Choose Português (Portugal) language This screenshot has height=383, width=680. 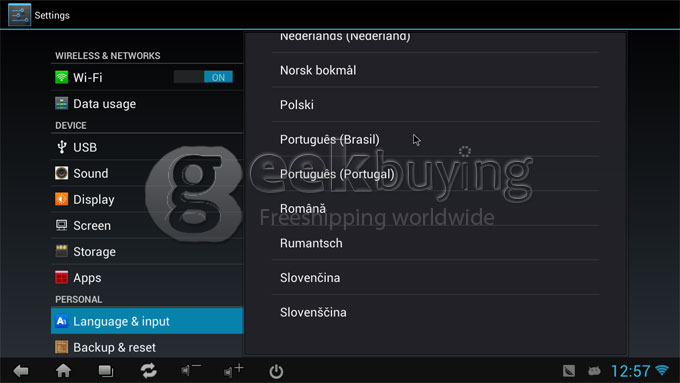click(x=436, y=174)
